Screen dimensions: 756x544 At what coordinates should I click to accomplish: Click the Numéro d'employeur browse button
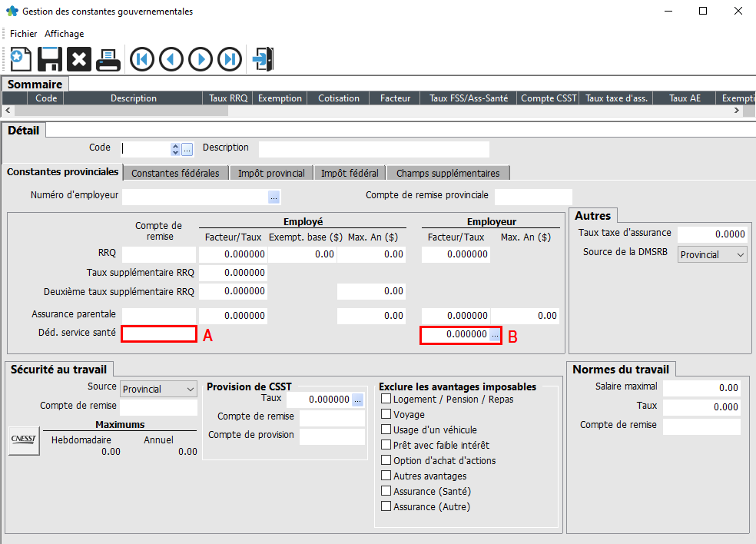tap(274, 197)
